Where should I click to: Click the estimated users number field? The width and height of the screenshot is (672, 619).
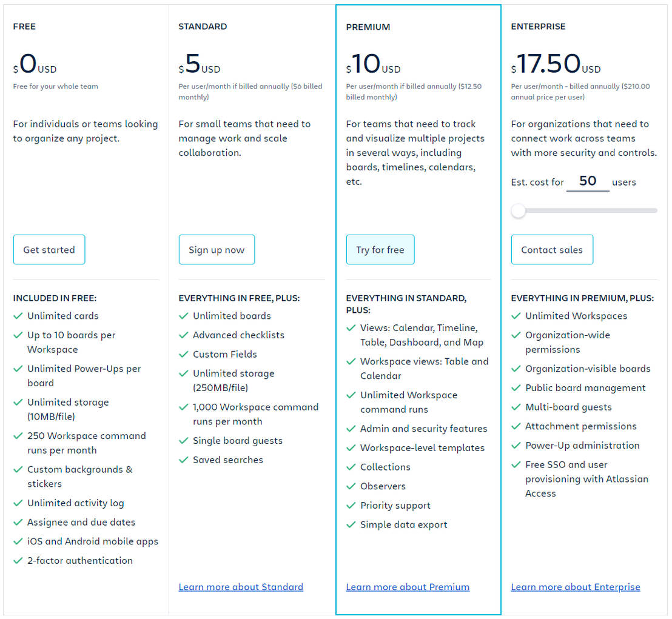coord(588,181)
